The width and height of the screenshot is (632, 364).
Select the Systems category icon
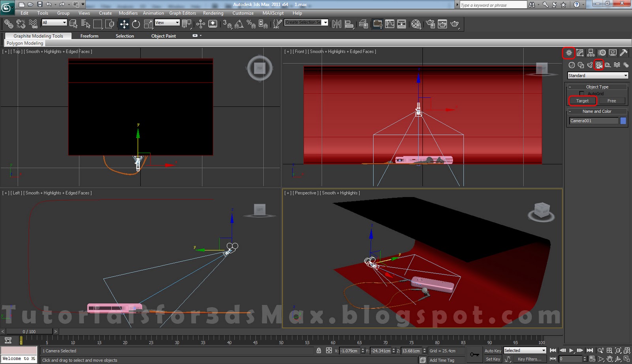(626, 65)
